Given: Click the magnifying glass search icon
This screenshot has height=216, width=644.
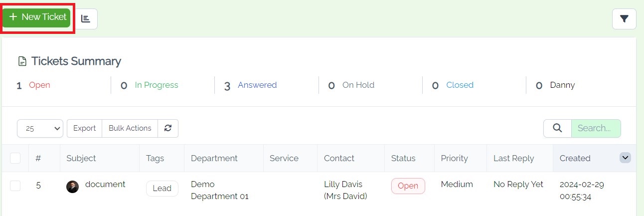Looking at the screenshot, I should (557, 128).
